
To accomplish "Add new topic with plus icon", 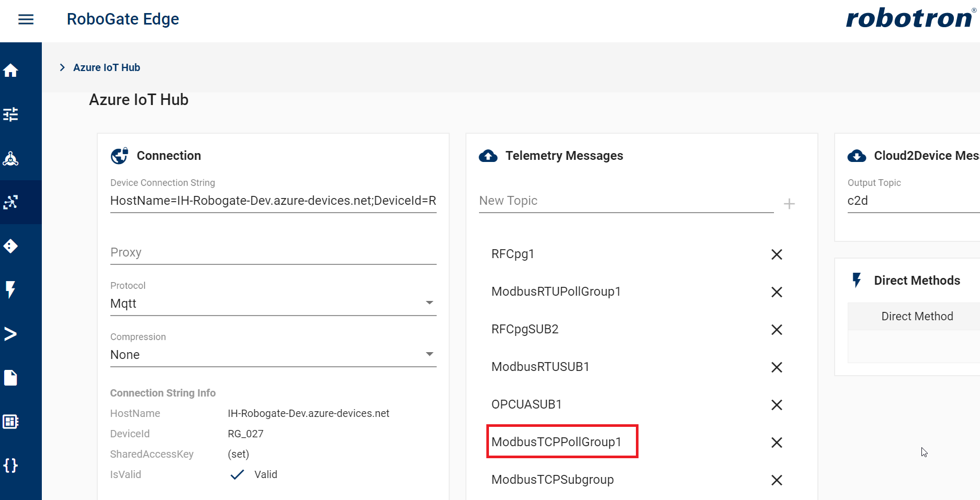I will coord(789,204).
